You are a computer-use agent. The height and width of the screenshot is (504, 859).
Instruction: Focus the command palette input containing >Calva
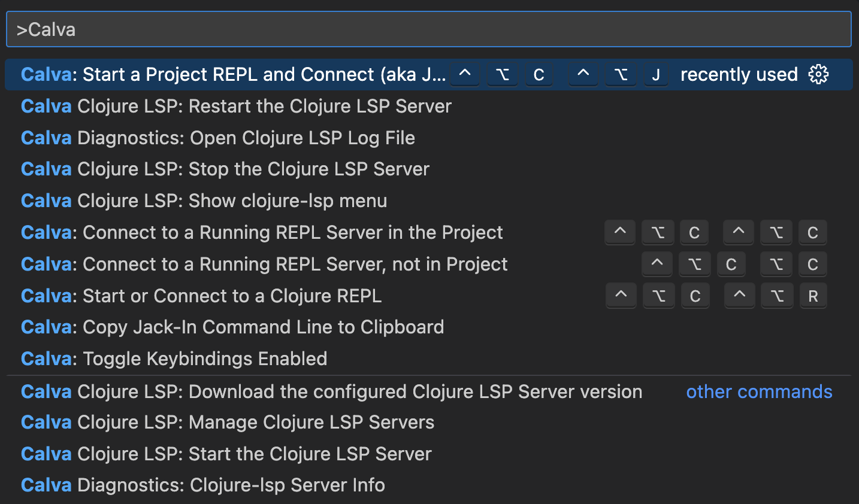[429, 29]
